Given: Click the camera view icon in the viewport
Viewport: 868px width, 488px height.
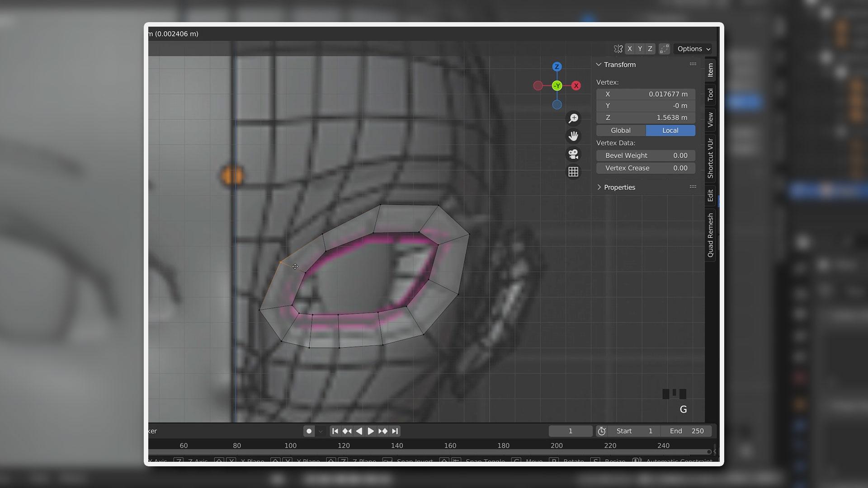Looking at the screenshot, I should 573,154.
